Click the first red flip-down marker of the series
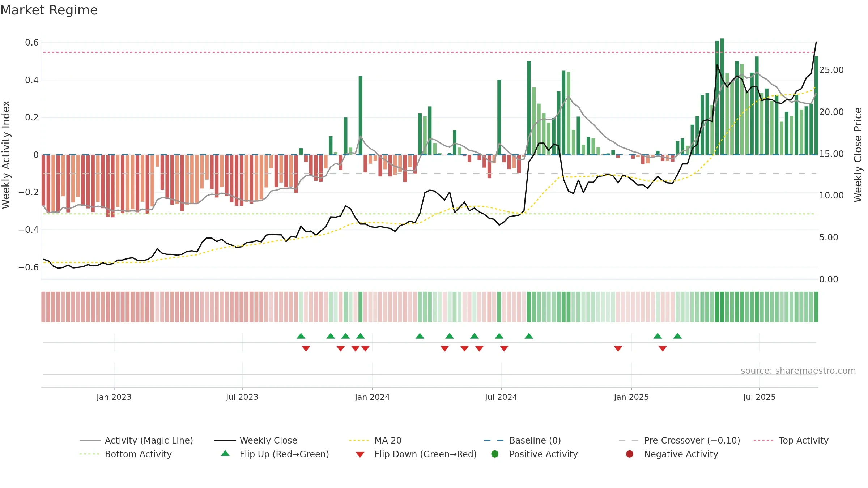The height and width of the screenshot is (488, 868). pos(306,348)
